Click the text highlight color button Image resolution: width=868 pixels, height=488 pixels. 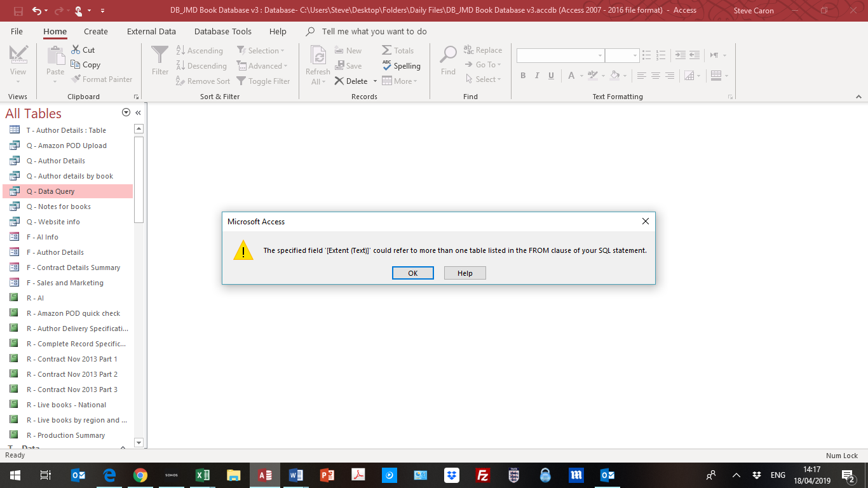[592, 76]
